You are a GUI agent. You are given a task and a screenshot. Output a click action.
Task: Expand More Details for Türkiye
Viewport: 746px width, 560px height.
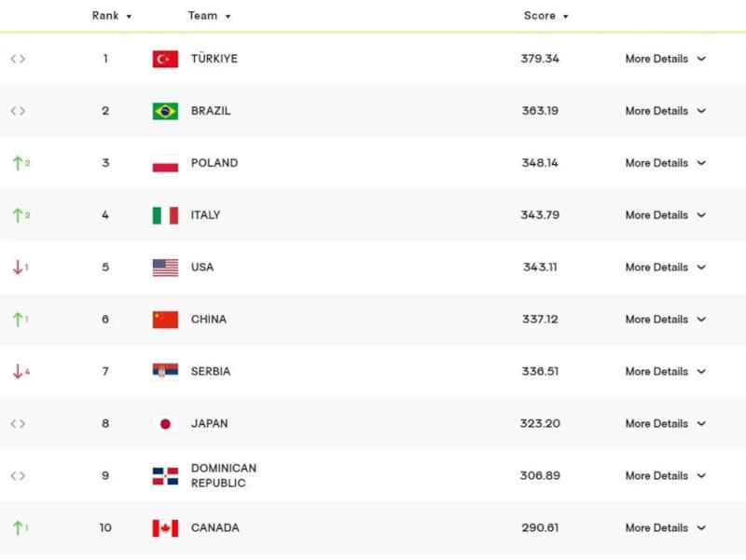click(665, 59)
